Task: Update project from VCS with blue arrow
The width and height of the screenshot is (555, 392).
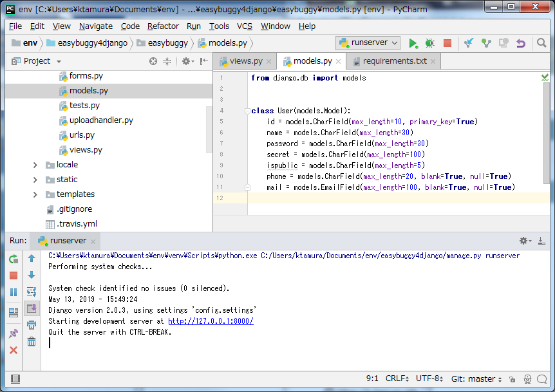Action: [469, 43]
